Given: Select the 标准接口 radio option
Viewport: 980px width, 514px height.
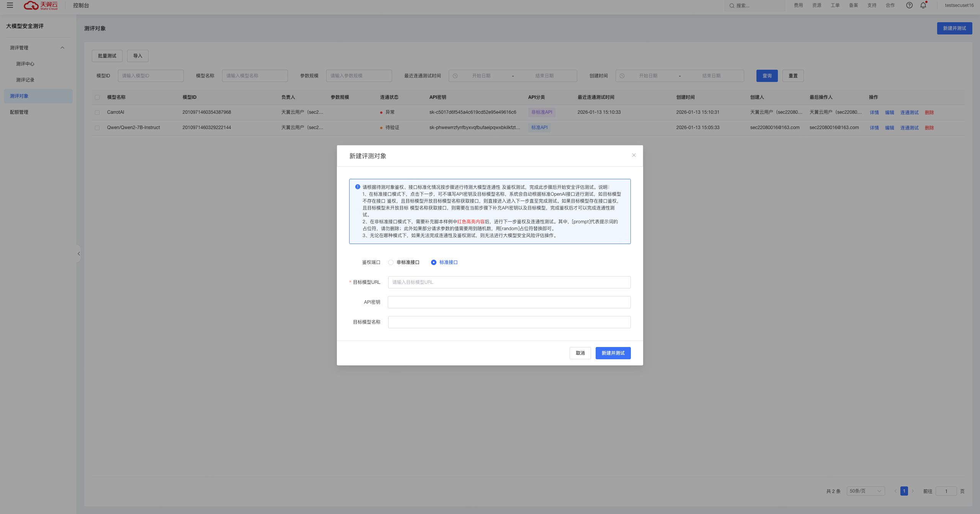Looking at the screenshot, I should tap(434, 262).
